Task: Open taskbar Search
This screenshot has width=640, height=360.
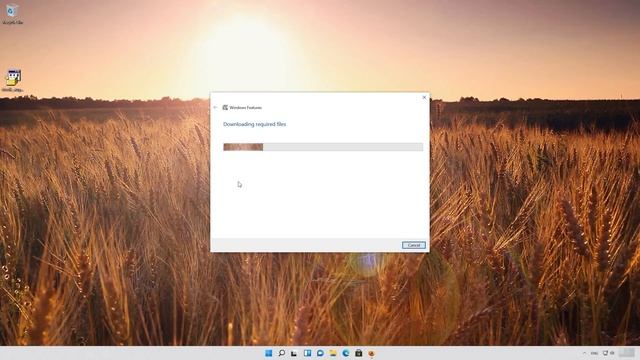Action: pyautogui.click(x=282, y=353)
